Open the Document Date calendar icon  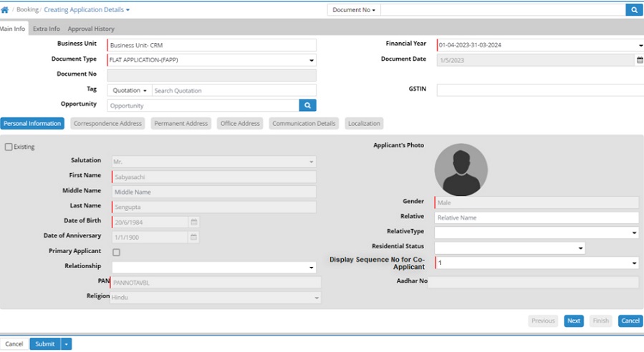(x=640, y=60)
